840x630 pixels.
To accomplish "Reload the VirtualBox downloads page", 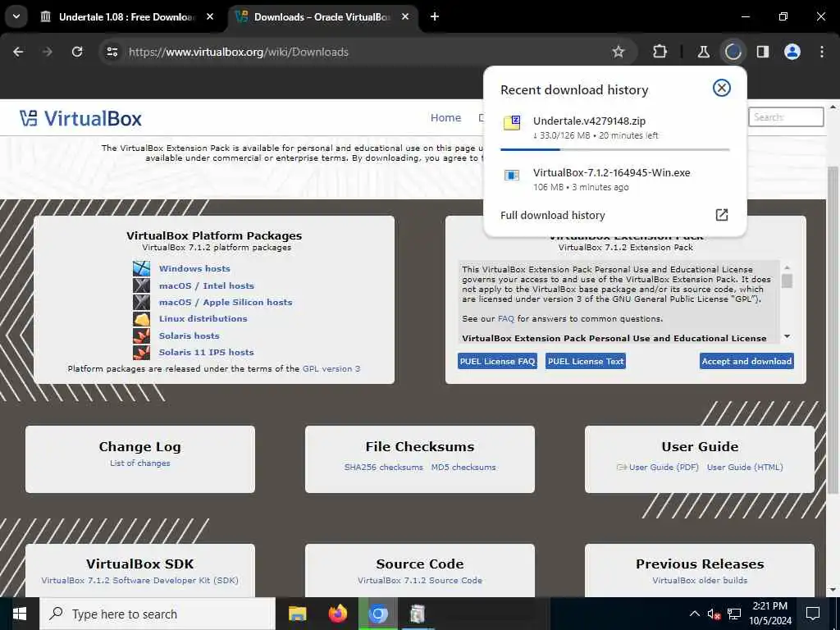I will point(77,52).
